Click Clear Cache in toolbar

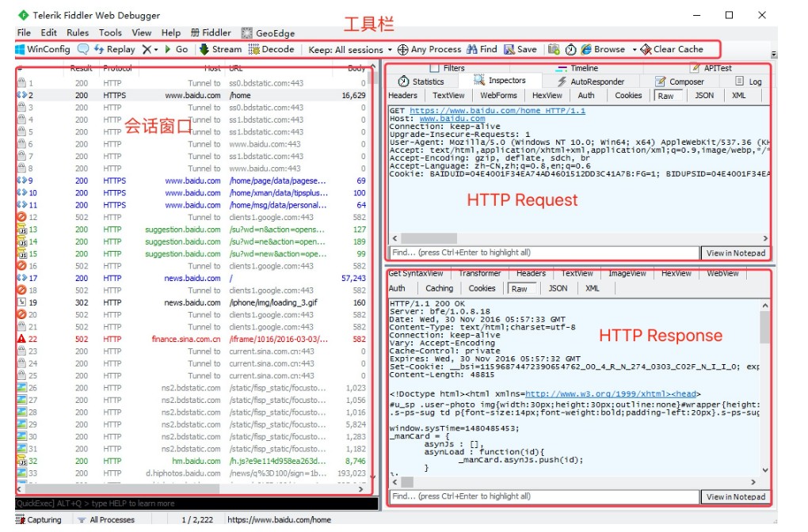pos(672,49)
